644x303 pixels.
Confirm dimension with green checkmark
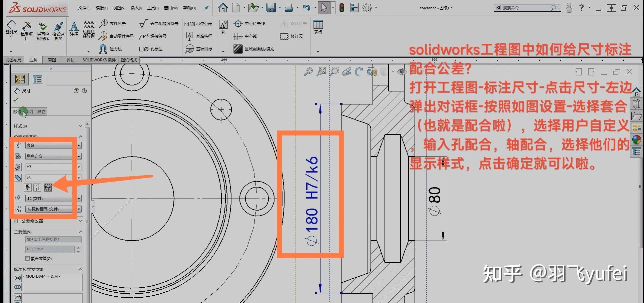16,100
